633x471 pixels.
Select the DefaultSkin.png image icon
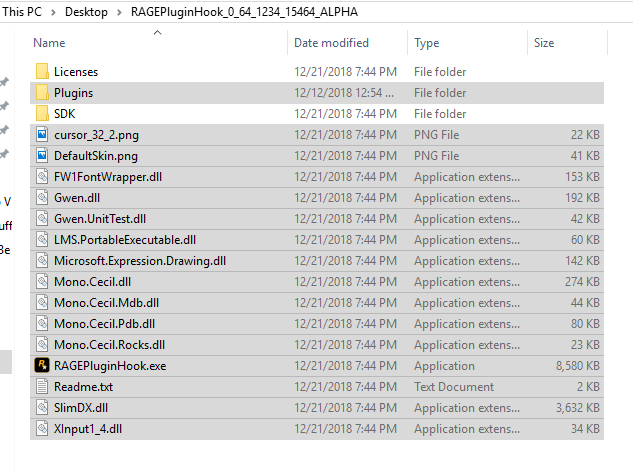[42, 155]
